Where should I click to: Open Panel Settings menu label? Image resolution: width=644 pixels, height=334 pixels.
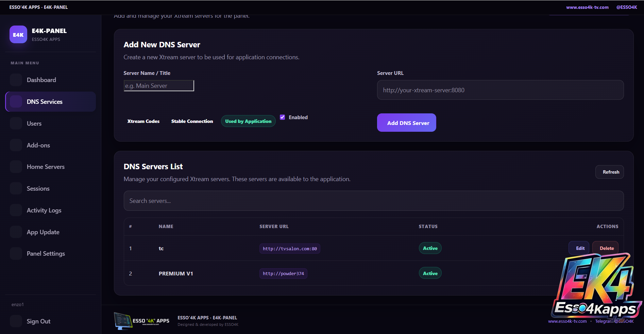46,254
